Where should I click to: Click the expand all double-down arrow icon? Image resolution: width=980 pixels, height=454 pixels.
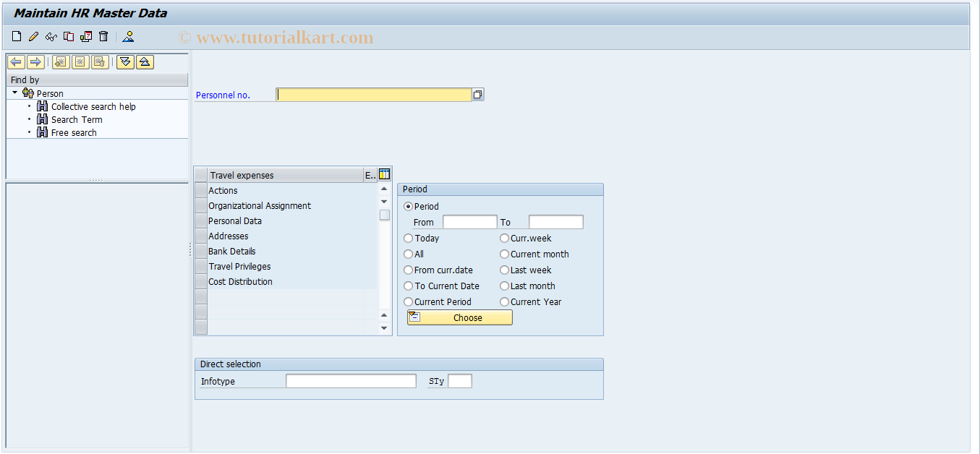pyautogui.click(x=125, y=62)
